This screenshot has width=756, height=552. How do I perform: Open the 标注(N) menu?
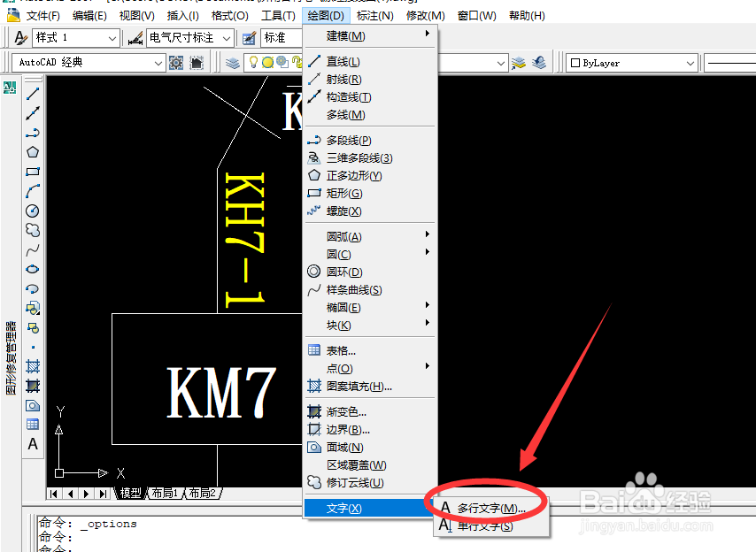coord(375,16)
